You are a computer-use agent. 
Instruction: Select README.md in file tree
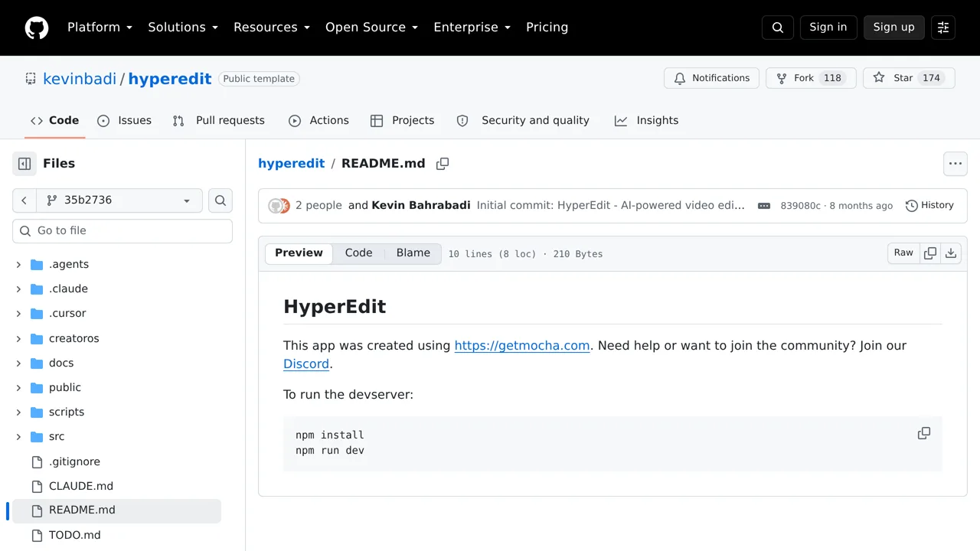(x=116, y=510)
